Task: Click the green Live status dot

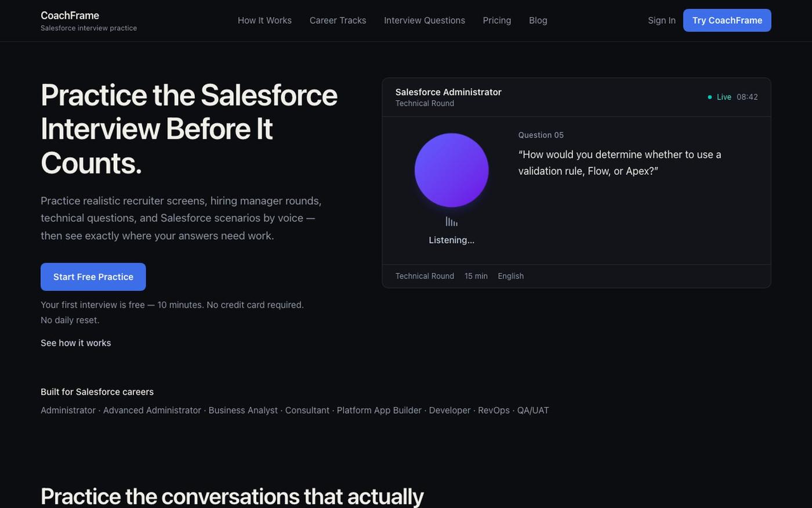Action: 710,97
